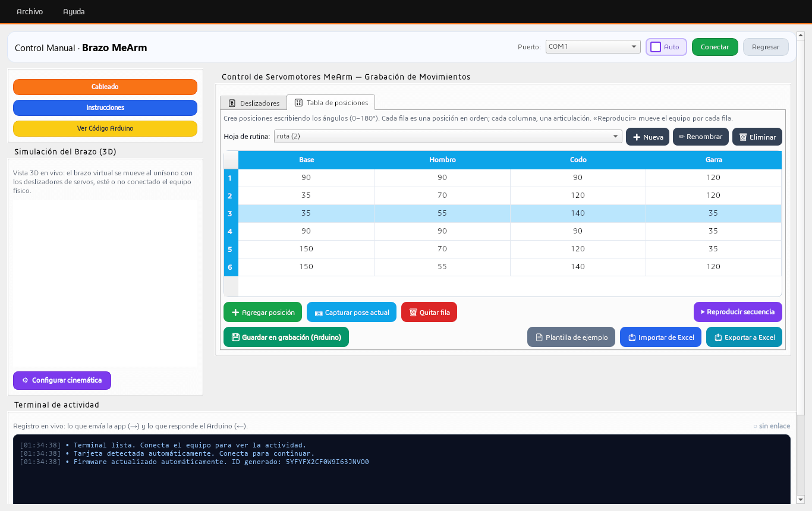Click the up arrow of the main vertical scrollbar
The height and width of the screenshot is (511, 812).
pyautogui.click(x=801, y=35)
